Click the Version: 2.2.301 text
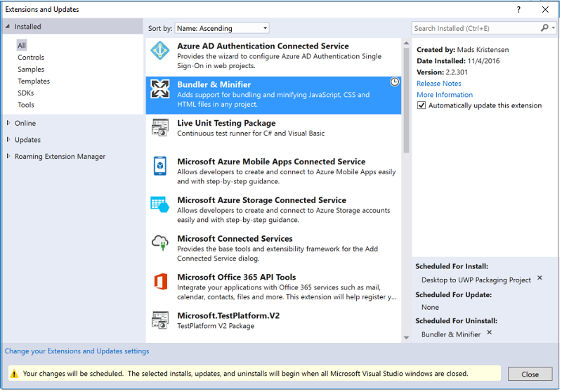This screenshot has height=392, width=562. [442, 72]
